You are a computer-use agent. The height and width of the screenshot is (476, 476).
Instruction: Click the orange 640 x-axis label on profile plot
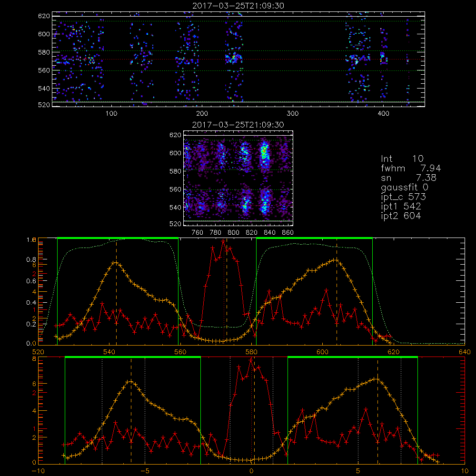coord(465,352)
